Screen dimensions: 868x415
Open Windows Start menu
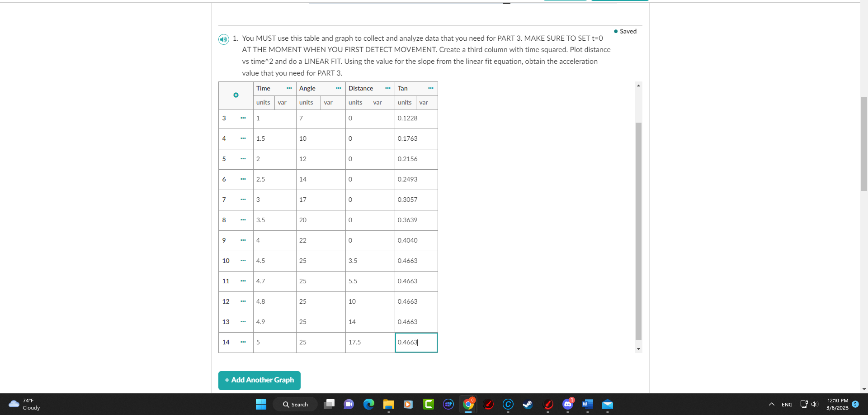pos(261,404)
